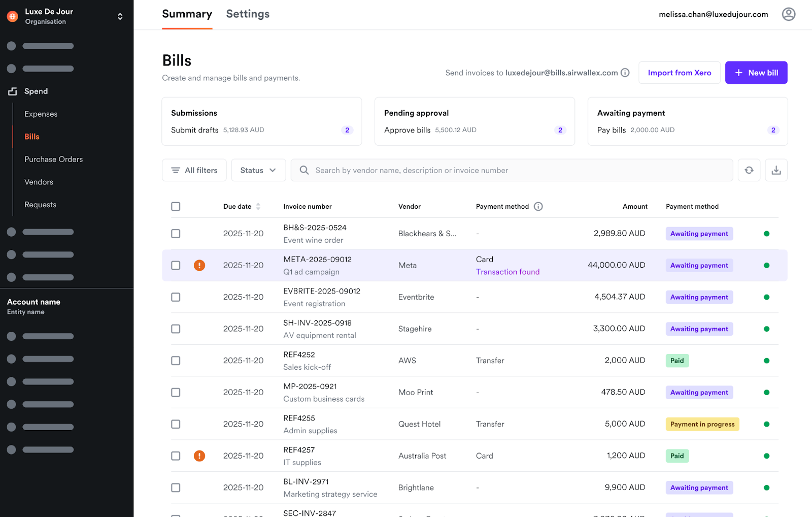
Task: Click orange warning icon on Meta bill row
Action: 199,265
